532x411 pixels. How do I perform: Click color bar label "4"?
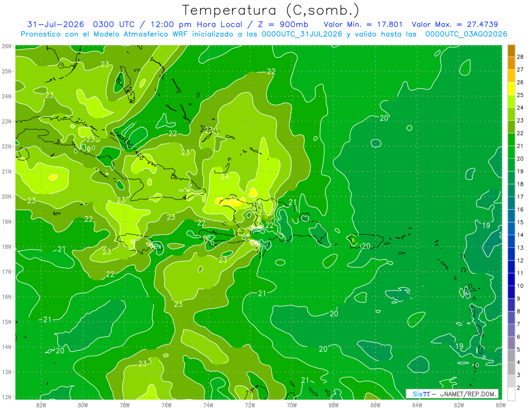(x=519, y=362)
